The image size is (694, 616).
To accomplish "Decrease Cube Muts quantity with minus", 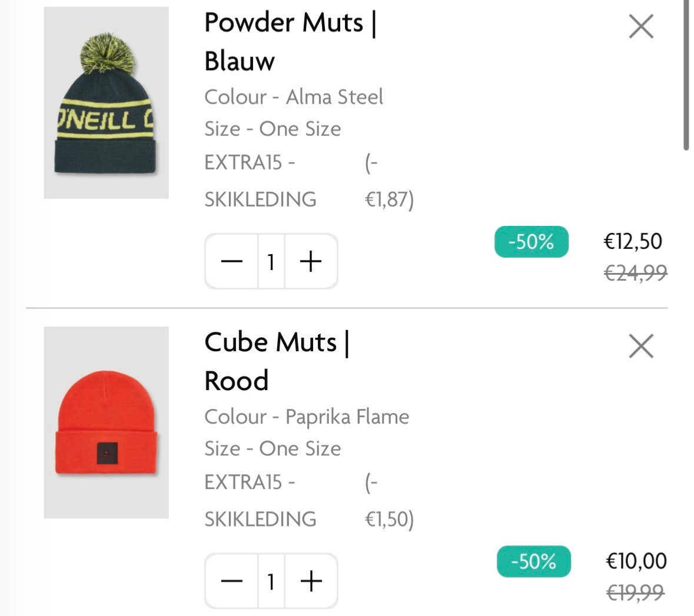I will click(231, 581).
